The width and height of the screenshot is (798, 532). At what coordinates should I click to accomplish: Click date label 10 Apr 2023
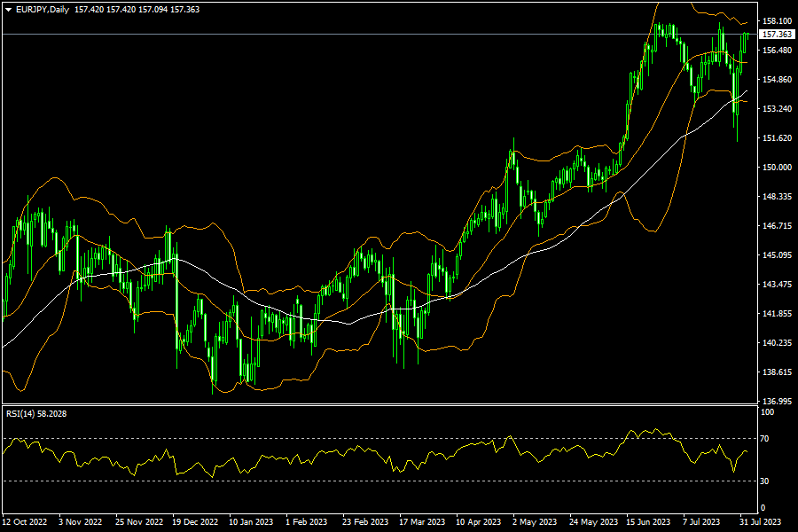[x=479, y=522]
